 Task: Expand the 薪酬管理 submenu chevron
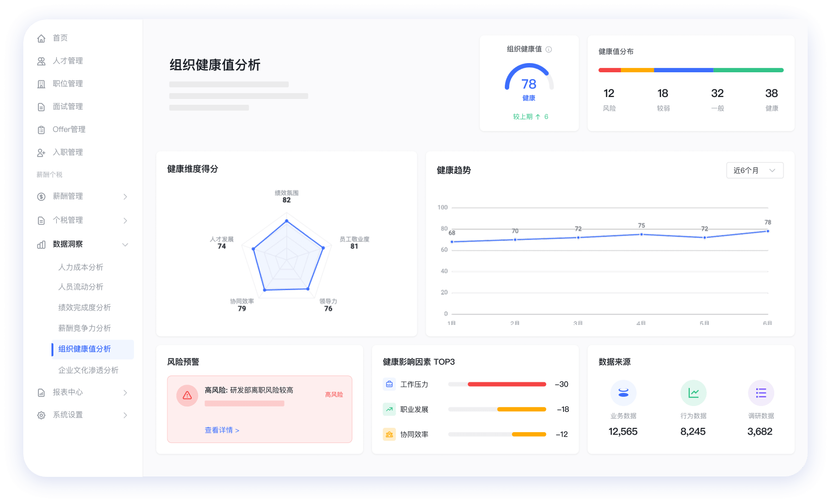(125, 196)
